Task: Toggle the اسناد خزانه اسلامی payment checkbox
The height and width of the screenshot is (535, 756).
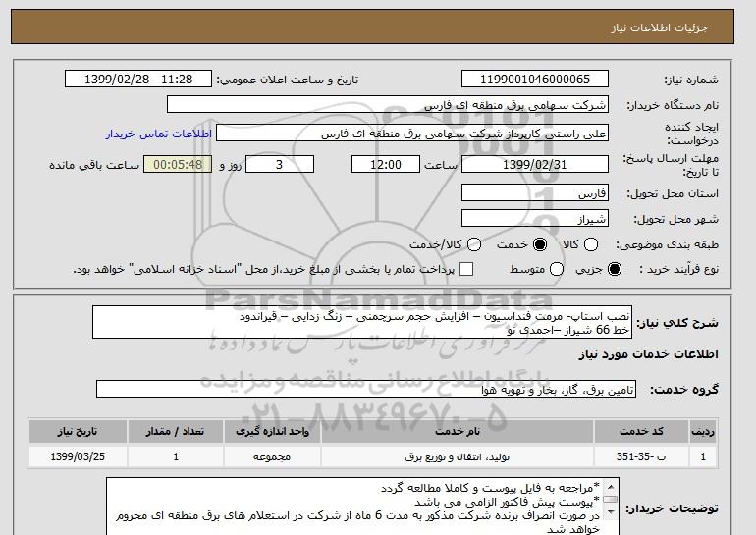Action: coord(465,269)
